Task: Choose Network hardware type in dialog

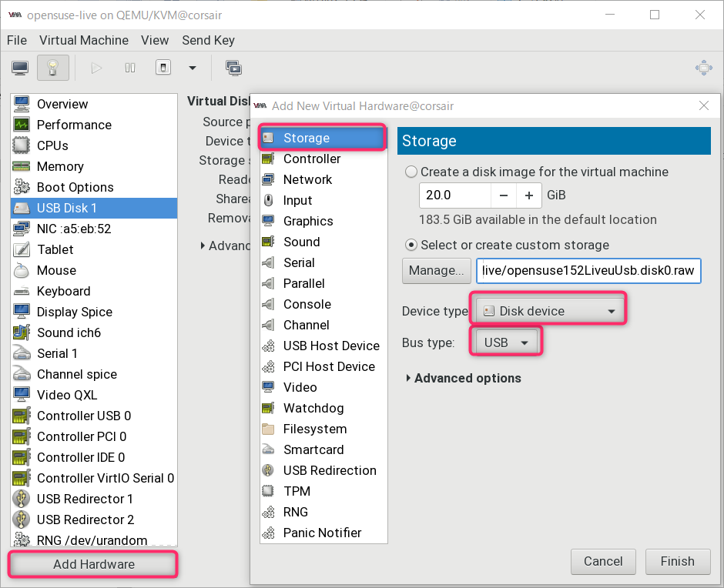Action: [x=323, y=179]
